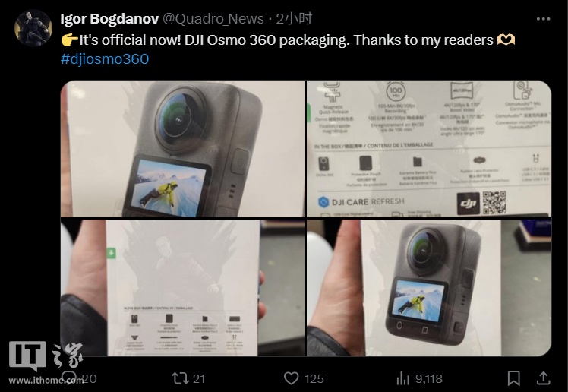Screen dimensions: 568x392
Task: Click the 2小时 timestamp
Action: (294, 19)
